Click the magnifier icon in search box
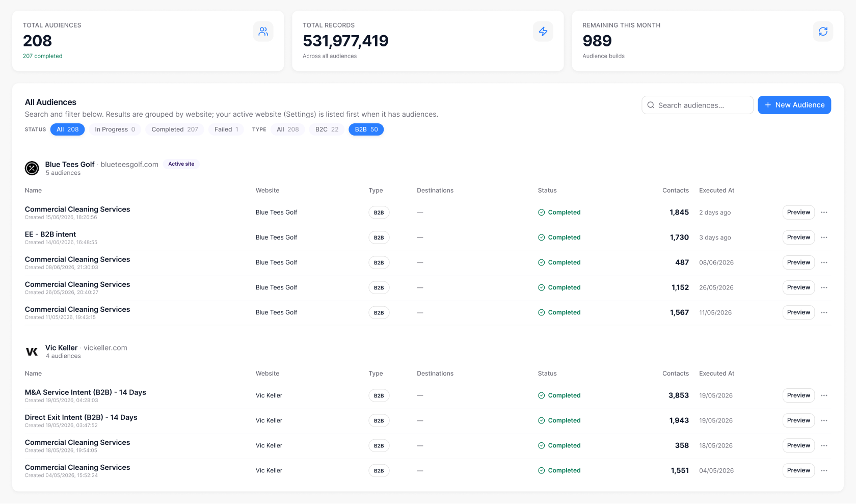 tap(651, 105)
